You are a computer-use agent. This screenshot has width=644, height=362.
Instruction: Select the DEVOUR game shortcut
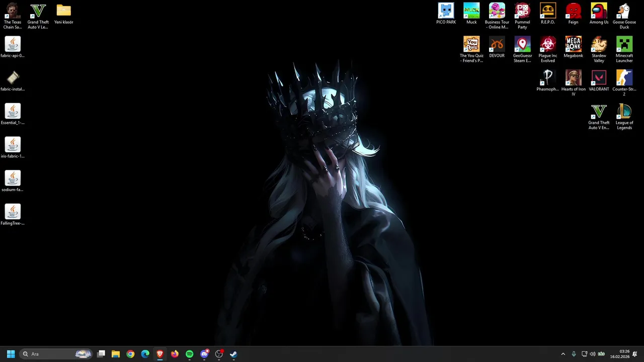click(x=497, y=47)
